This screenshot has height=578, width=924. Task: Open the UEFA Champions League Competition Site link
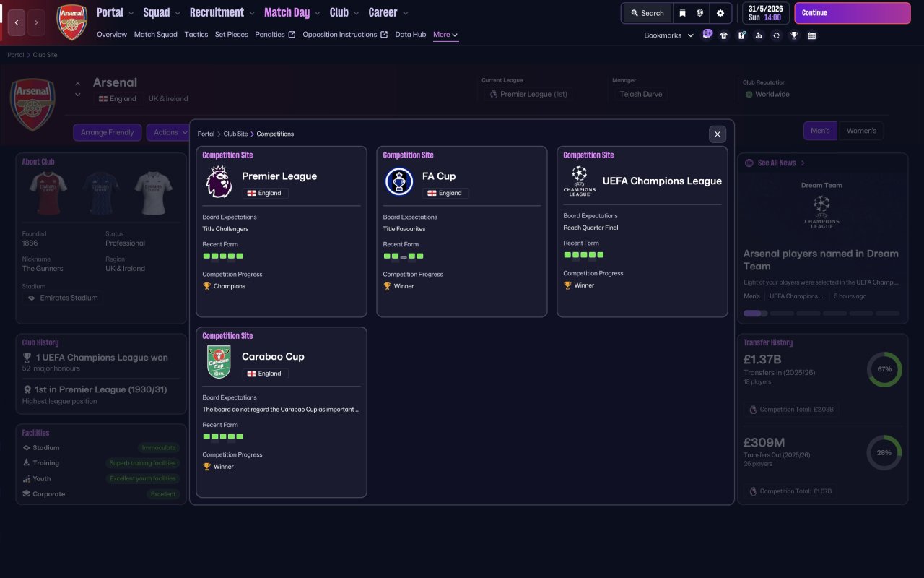pos(588,155)
